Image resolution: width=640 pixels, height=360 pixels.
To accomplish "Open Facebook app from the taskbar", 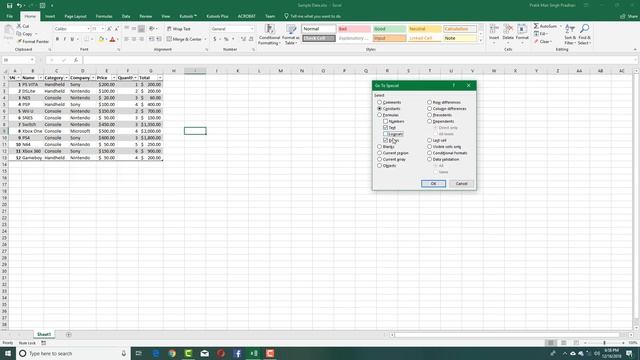I will point(237,353).
